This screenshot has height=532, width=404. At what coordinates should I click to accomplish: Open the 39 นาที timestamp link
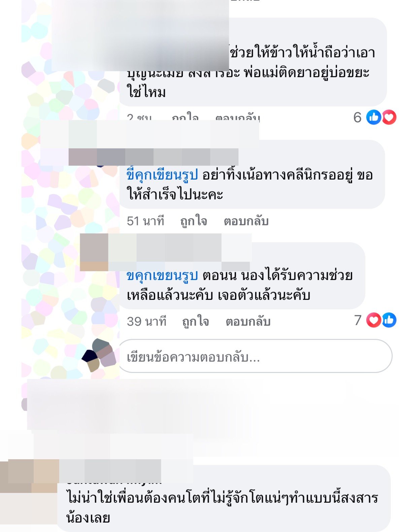pyautogui.click(x=146, y=321)
